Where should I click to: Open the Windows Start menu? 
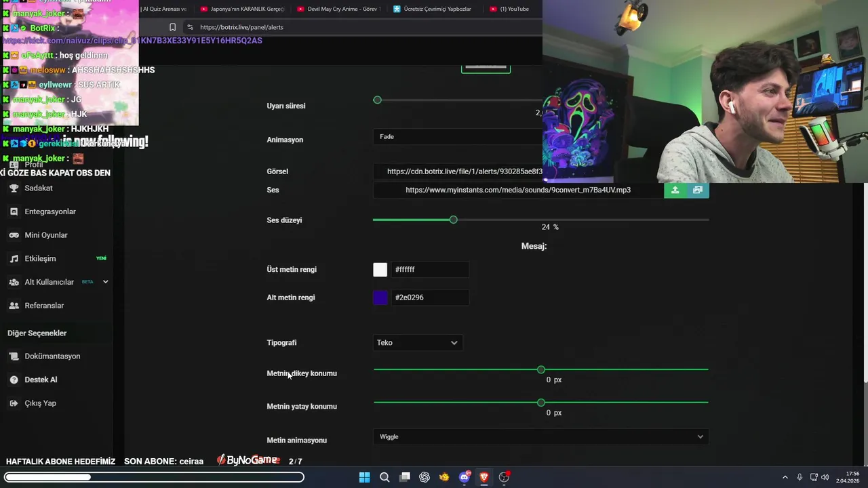364,477
